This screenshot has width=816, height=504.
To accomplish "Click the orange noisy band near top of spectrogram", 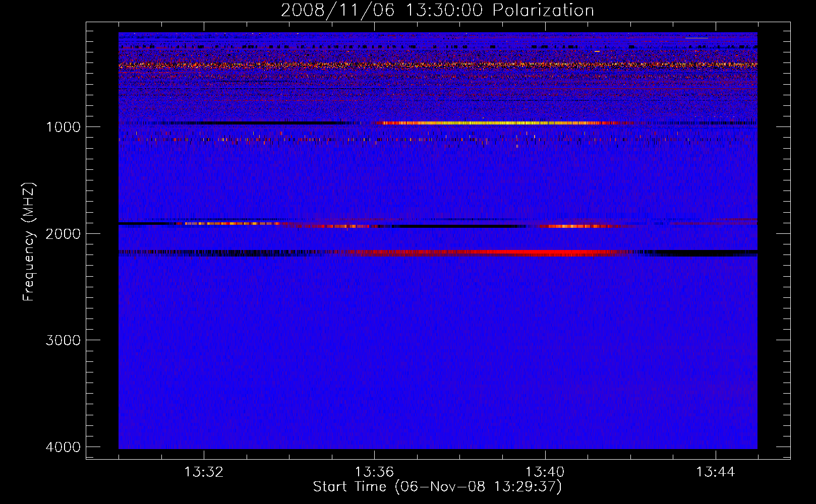I will coord(438,65).
